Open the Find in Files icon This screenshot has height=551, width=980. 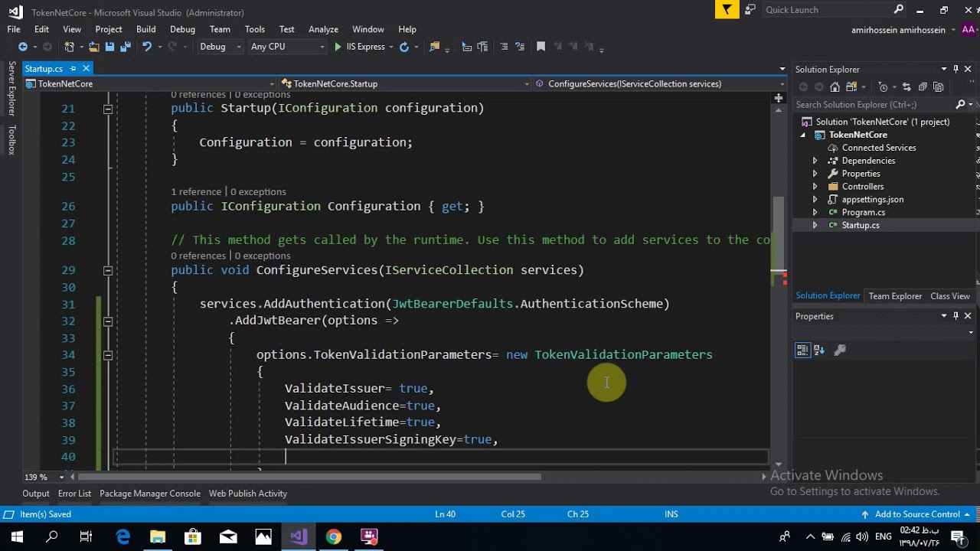(435, 47)
